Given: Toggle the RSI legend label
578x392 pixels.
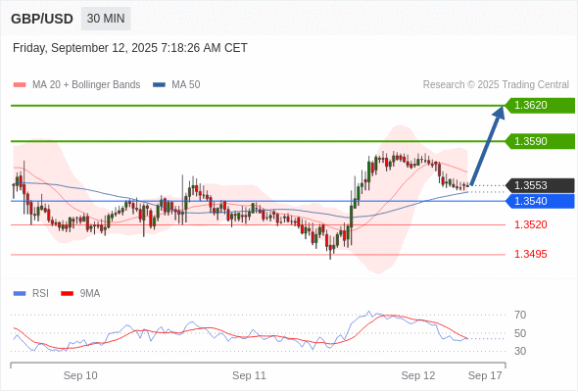Looking at the screenshot, I should click(40, 294).
